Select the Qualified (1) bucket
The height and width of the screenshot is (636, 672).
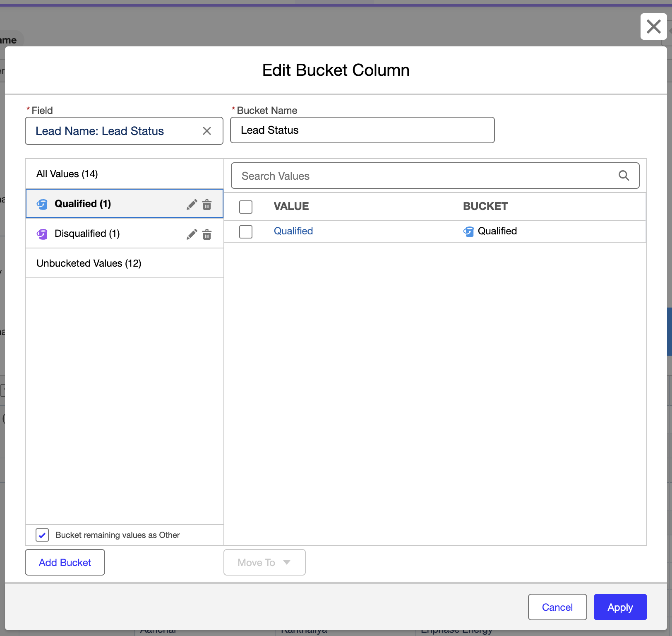tap(125, 204)
